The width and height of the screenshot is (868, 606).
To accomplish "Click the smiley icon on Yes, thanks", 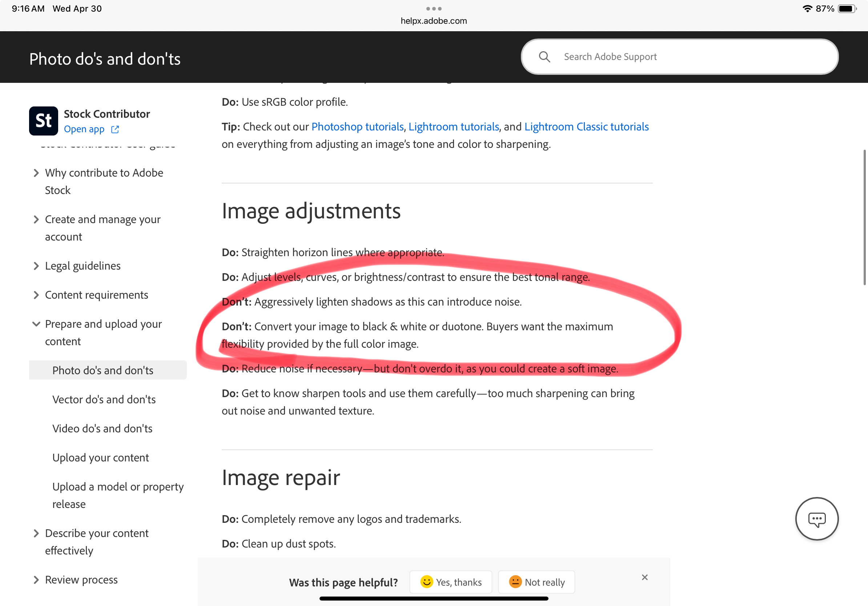I will click(x=426, y=582).
